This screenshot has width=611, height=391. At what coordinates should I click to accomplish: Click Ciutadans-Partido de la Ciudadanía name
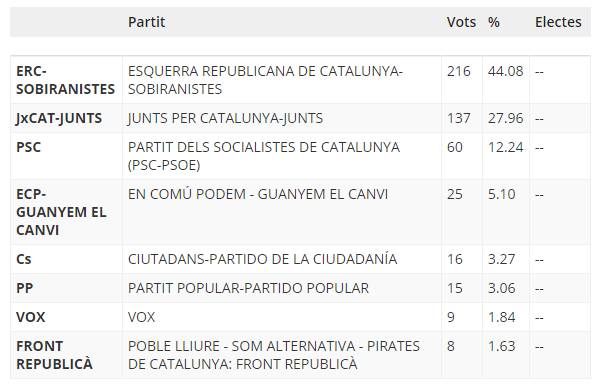tap(262, 259)
